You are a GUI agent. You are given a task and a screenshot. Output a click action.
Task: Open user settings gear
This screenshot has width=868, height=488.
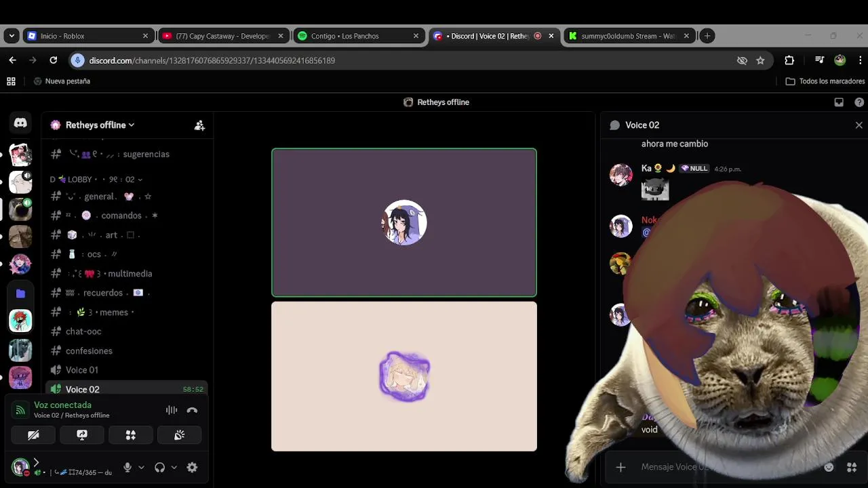[192, 467]
